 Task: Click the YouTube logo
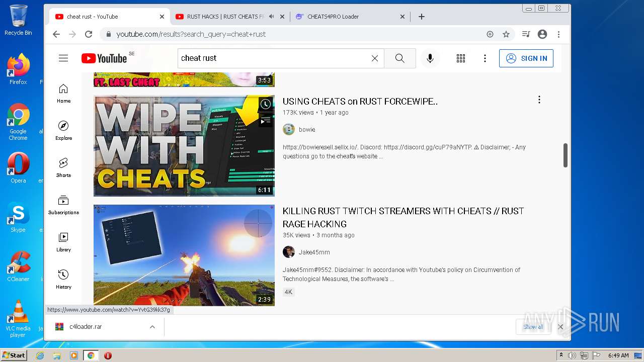[x=104, y=58]
